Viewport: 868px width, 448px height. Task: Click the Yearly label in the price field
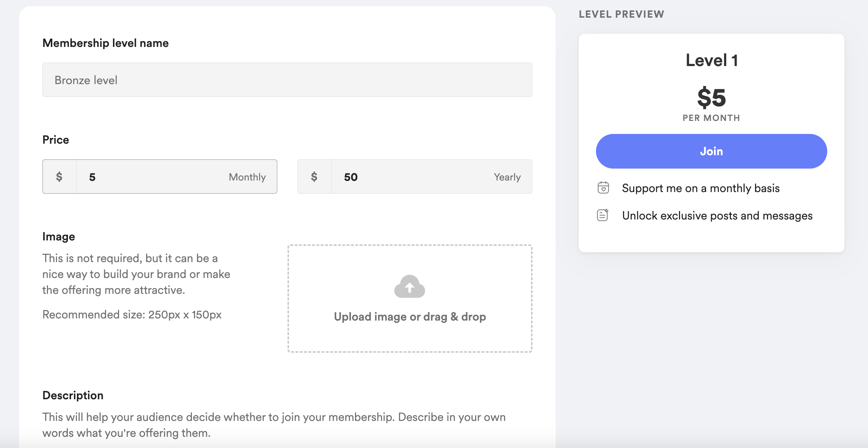[507, 177]
